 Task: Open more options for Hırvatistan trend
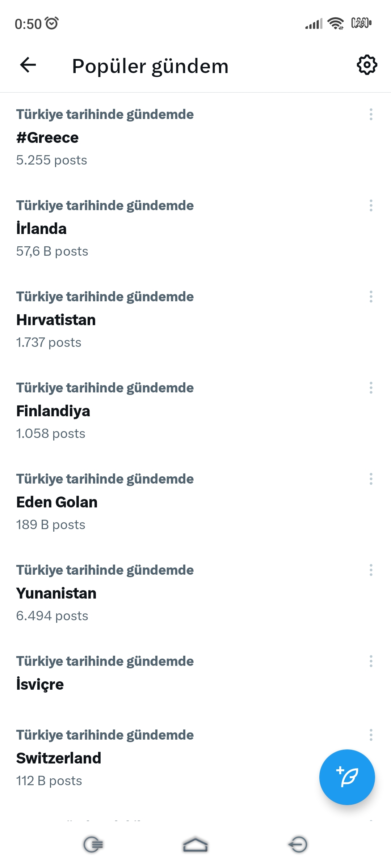(x=371, y=297)
